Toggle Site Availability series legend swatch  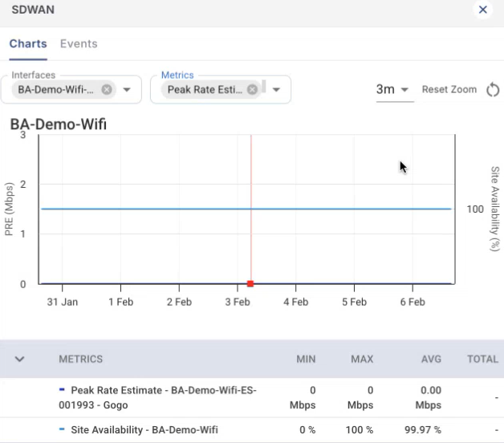click(x=63, y=429)
